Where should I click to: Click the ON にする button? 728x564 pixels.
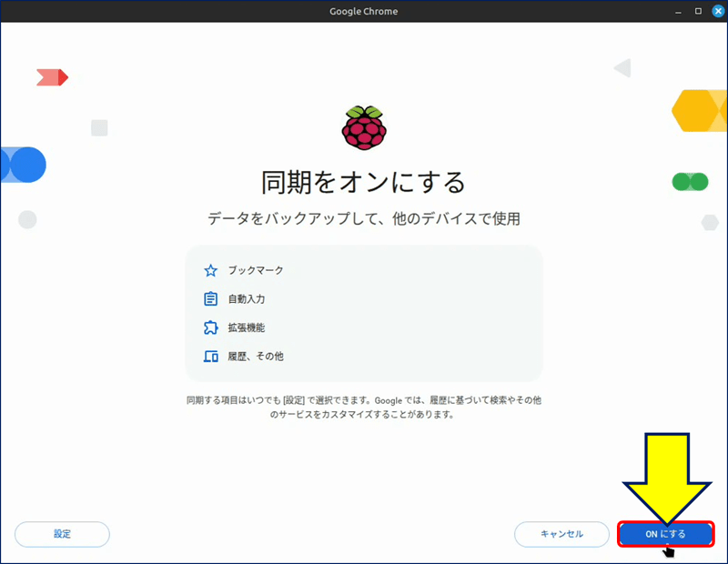point(665,534)
